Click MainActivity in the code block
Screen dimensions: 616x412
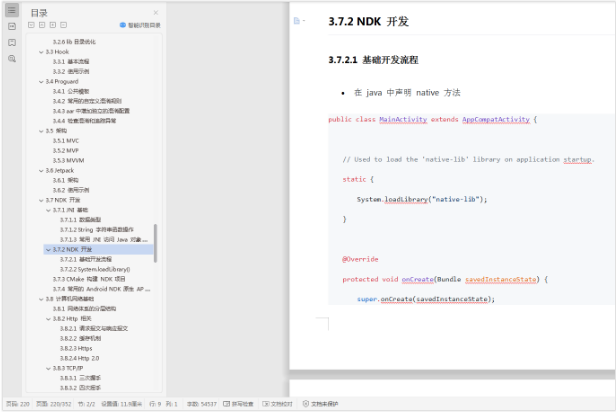click(403, 119)
